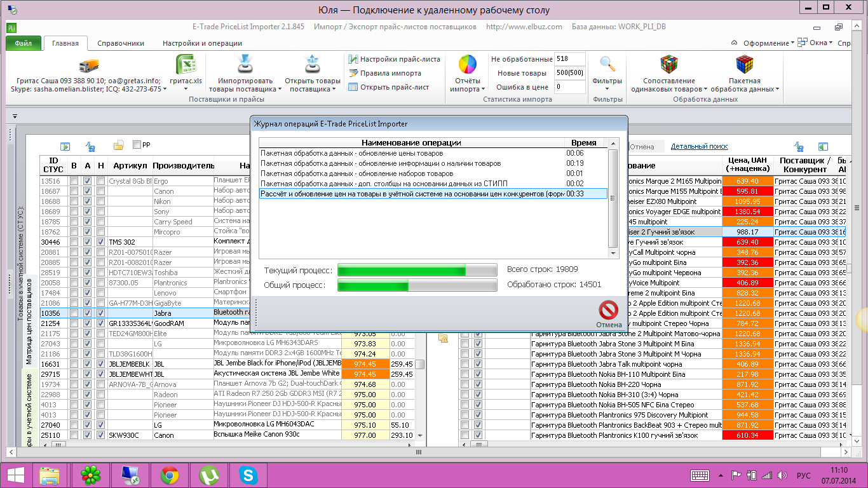Open the Файл menu tab

click(x=24, y=43)
